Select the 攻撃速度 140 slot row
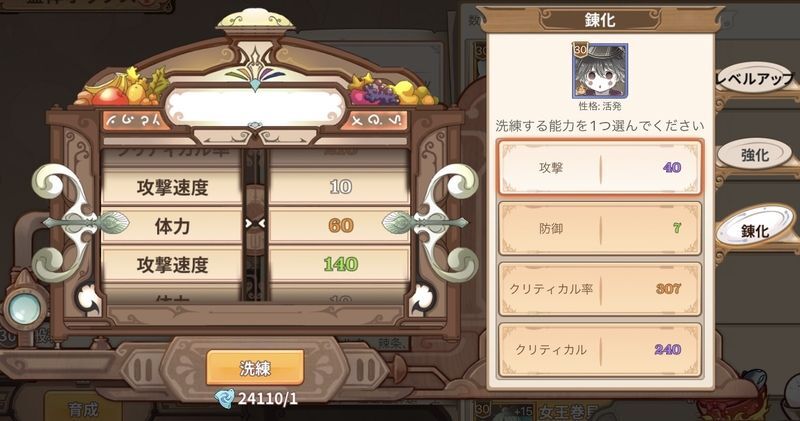The width and height of the screenshot is (800, 421). point(255,264)
